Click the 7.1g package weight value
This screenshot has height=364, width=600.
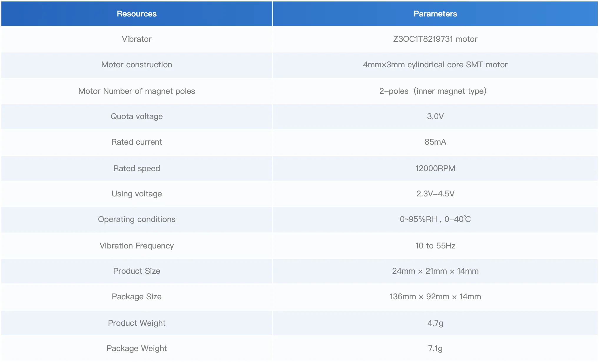pos(435,348)
